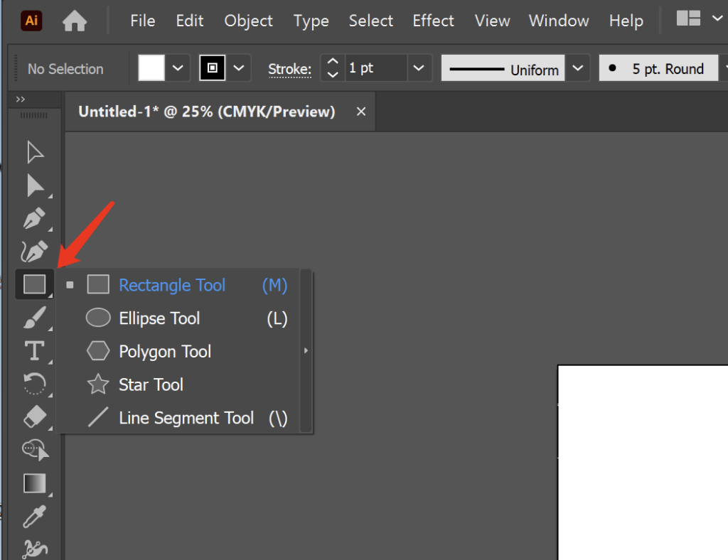Choose Ellipse Tool from flyout
This screenshot has height=560, width=728.
click(159, 318)
